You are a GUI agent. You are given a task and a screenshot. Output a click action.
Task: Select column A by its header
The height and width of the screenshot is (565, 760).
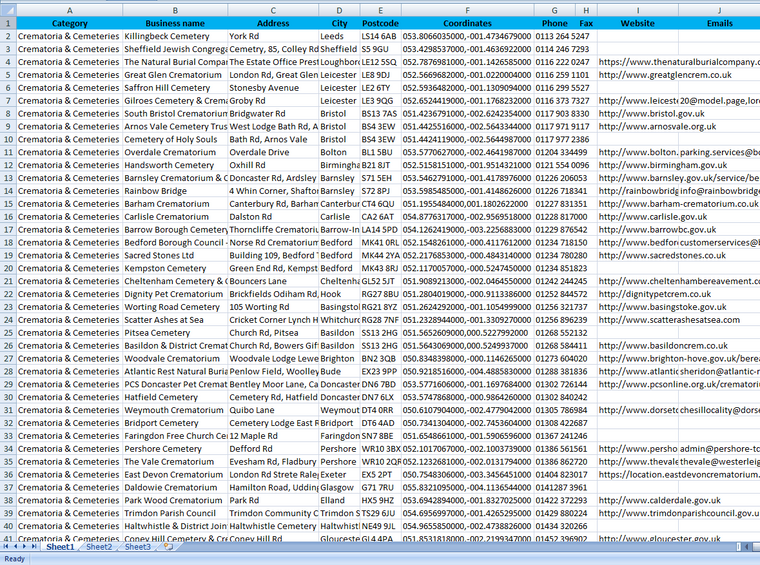[x=69, y=10]
